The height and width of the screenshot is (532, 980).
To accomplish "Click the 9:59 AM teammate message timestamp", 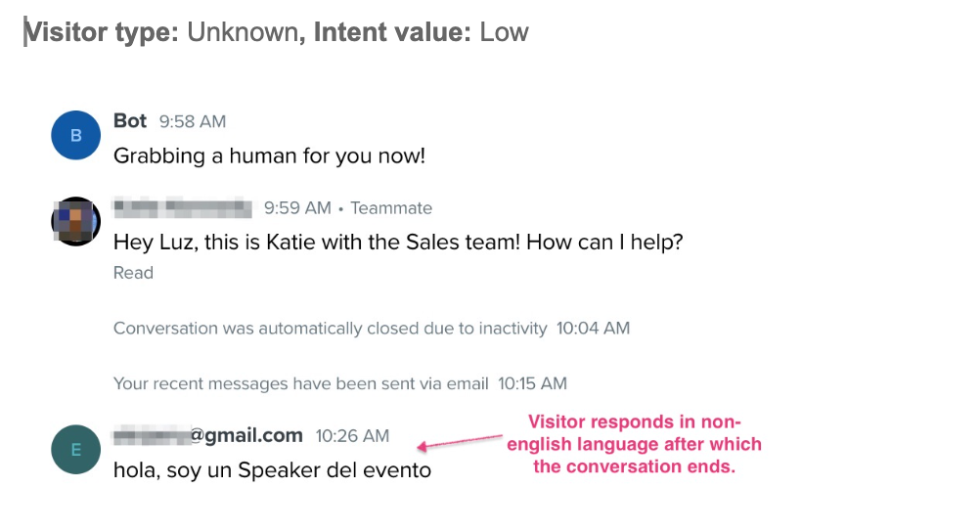I will [297, 207].
